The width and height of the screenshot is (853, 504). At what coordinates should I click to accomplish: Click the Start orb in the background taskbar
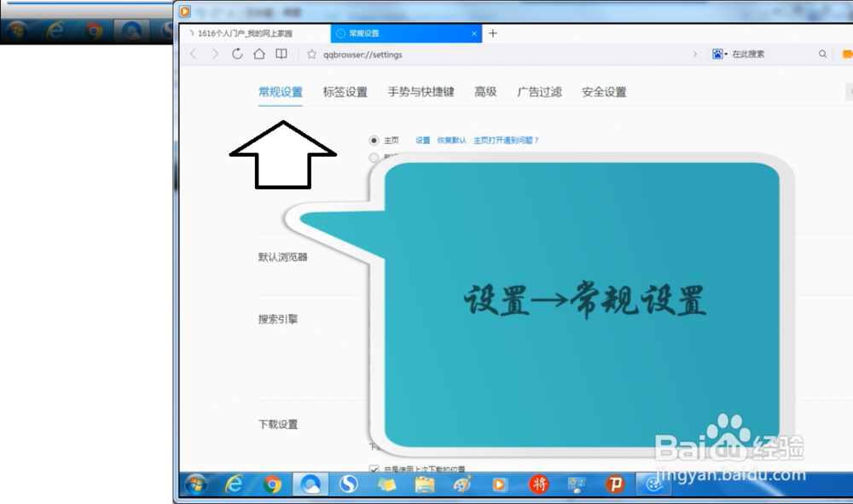17,32
